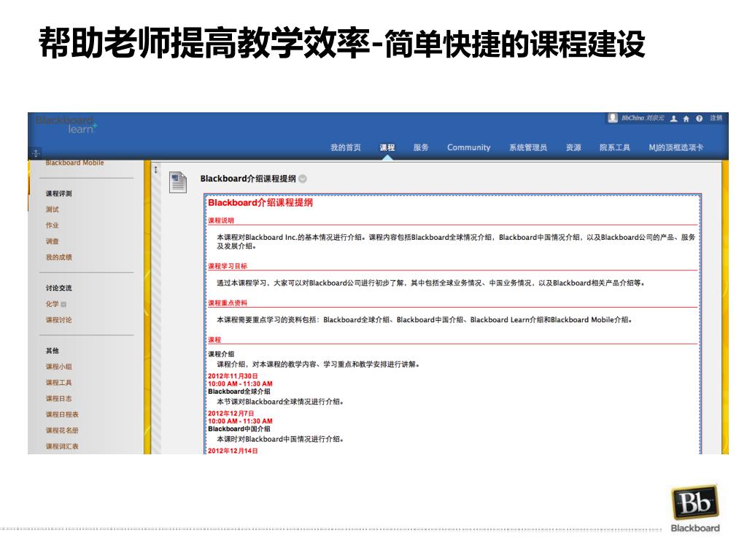Open dropdown chevron beside Blackboard介绍课程提纲 title

pyautogui.click(x=303, y=179)
